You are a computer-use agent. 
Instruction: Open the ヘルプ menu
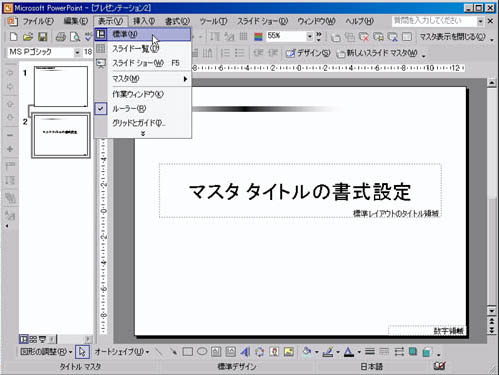tap(359, 21)
